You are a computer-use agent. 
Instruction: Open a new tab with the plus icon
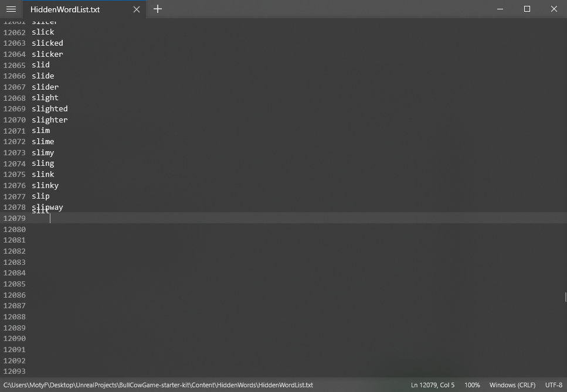(x=157, y=9)
